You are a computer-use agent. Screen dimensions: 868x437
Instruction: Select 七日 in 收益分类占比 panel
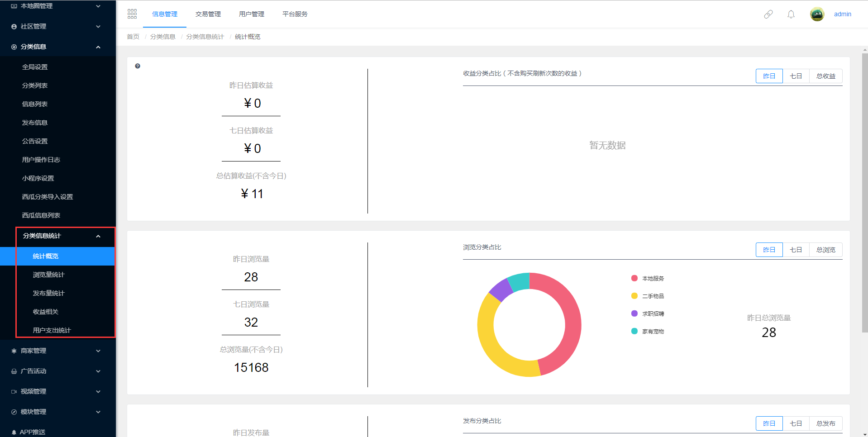click(x=796, y=76)
